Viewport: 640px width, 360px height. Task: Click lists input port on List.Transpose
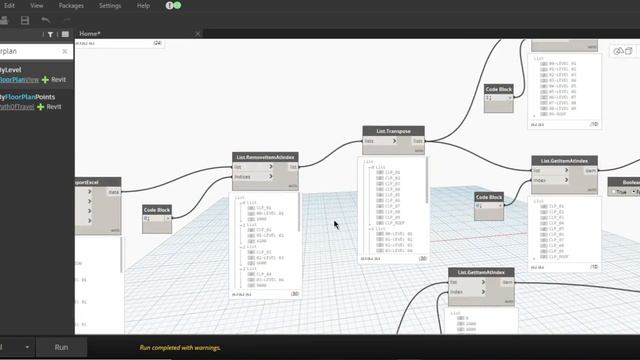tap(380, 141)
